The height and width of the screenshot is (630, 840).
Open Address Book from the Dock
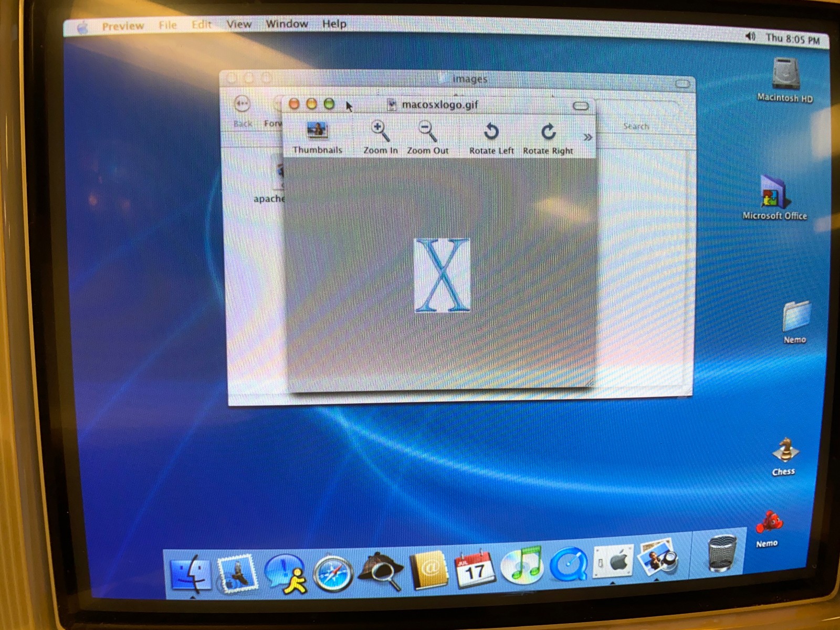(429, 571)
